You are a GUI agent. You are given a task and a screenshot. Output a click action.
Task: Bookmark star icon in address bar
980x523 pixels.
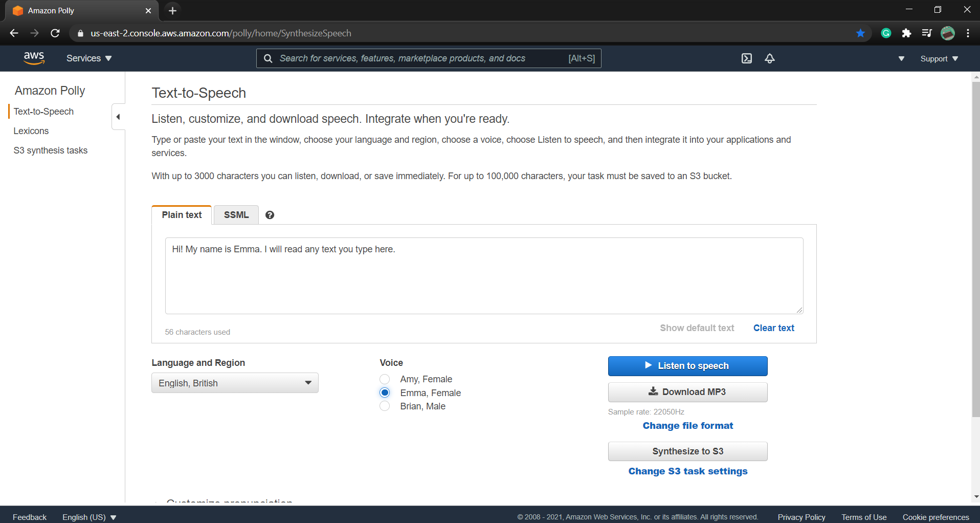pos(860,33)
